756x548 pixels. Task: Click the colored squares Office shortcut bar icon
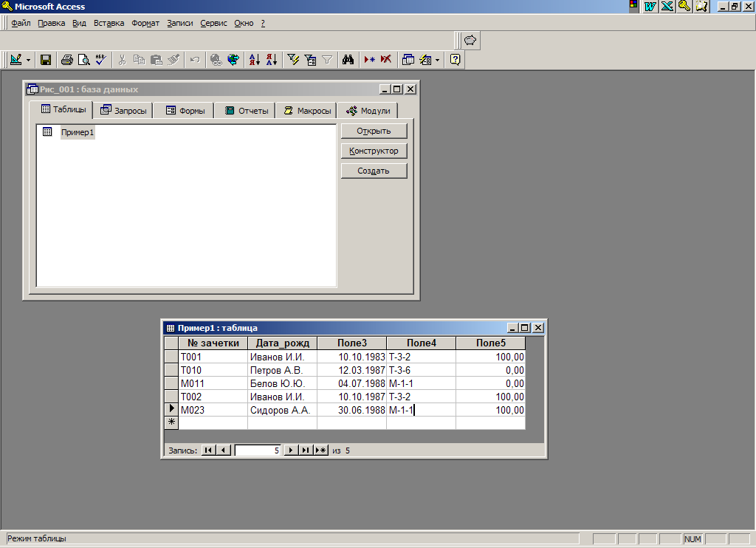pyautogui.click(x=633, y=6)
